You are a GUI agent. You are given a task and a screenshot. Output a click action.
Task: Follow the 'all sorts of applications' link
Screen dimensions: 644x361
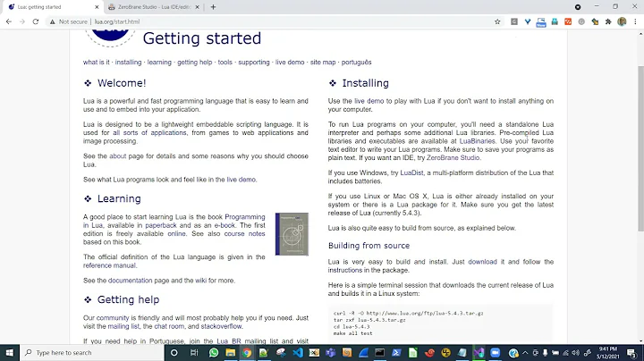pyautogui.click(x=149, y=133)
